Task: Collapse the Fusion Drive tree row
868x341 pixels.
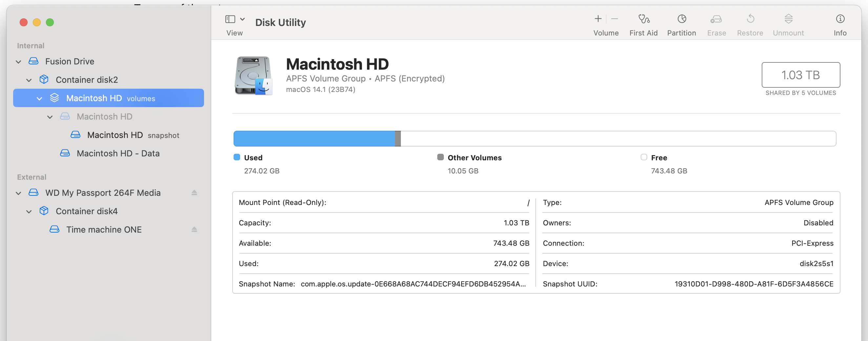Action: [18, 62]
